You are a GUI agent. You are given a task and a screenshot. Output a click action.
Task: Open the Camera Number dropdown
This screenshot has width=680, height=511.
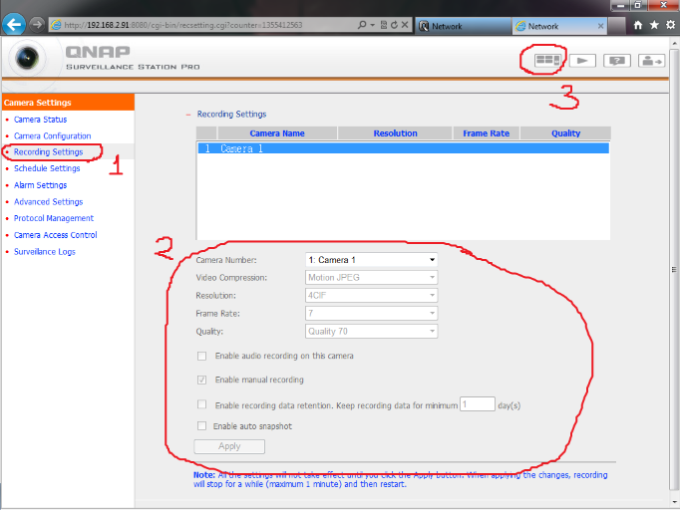371,260
